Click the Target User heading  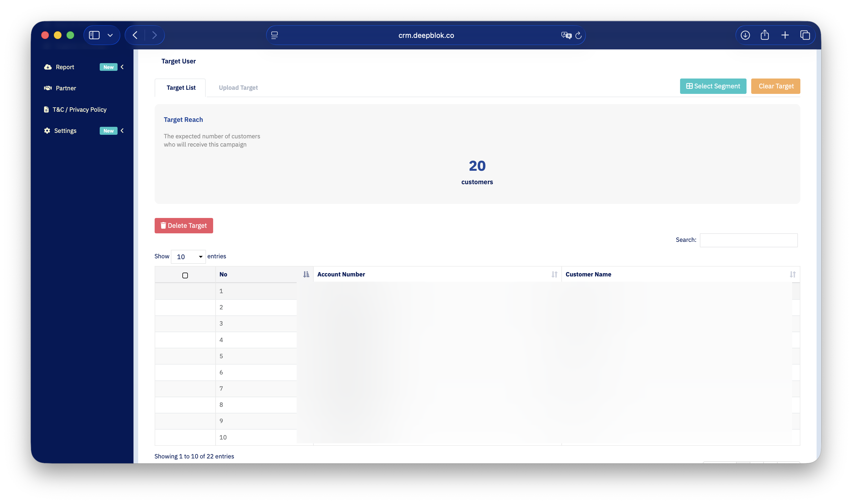[178, 61]
